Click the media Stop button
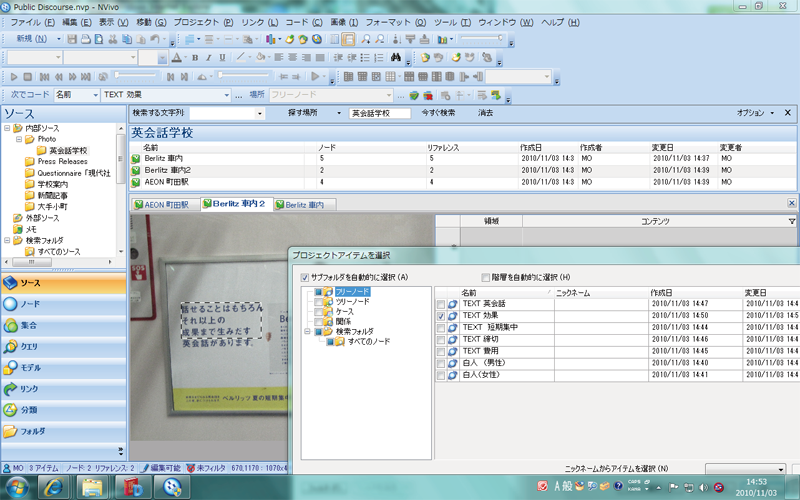Screen dimensions: 800x500 [28, 77]
